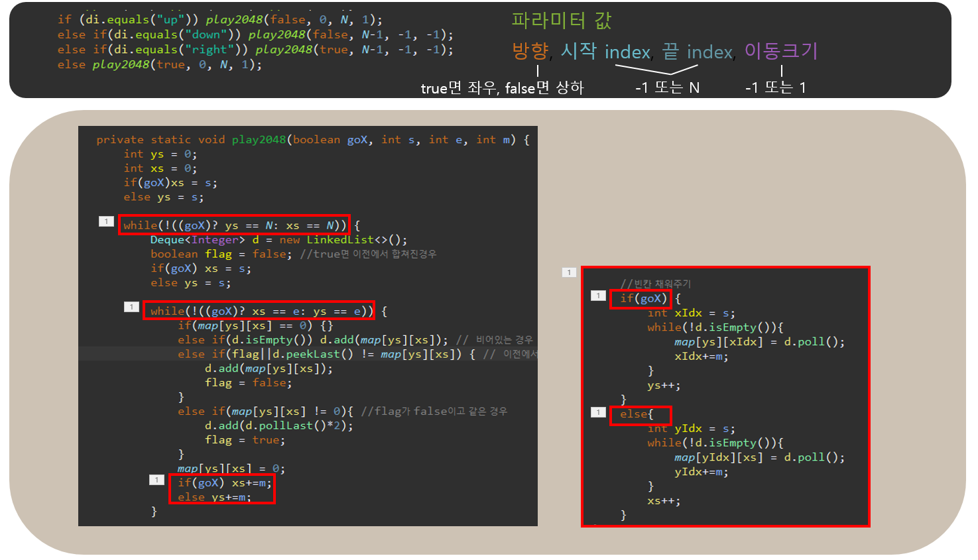Click the 'map[ys][xIdx] = d.poll();' line
This screenshot has width=978, height=560.
tap(759, 342)
